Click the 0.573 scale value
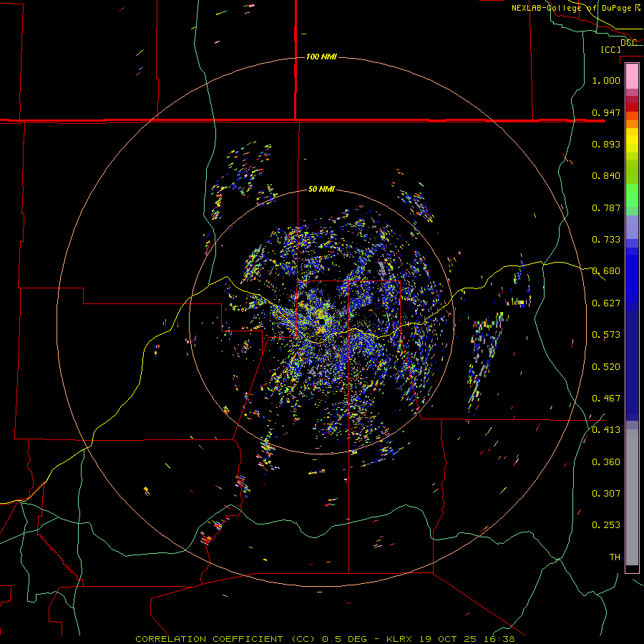The height and width of the screenshot is (644, 644). pos(606,334)
